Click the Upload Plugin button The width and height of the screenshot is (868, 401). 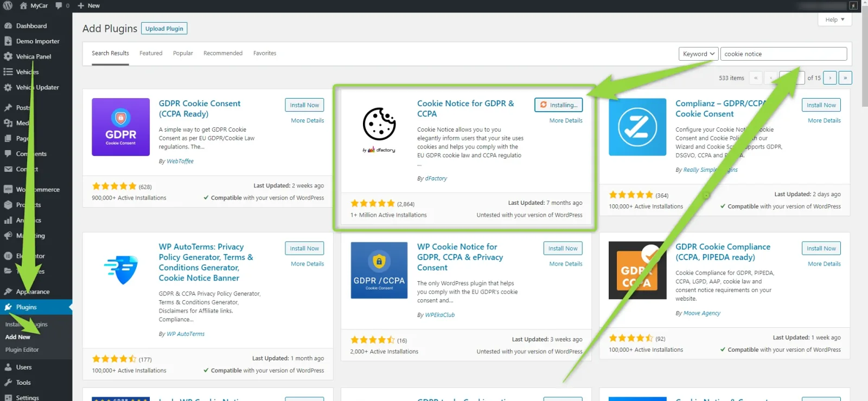164,29
